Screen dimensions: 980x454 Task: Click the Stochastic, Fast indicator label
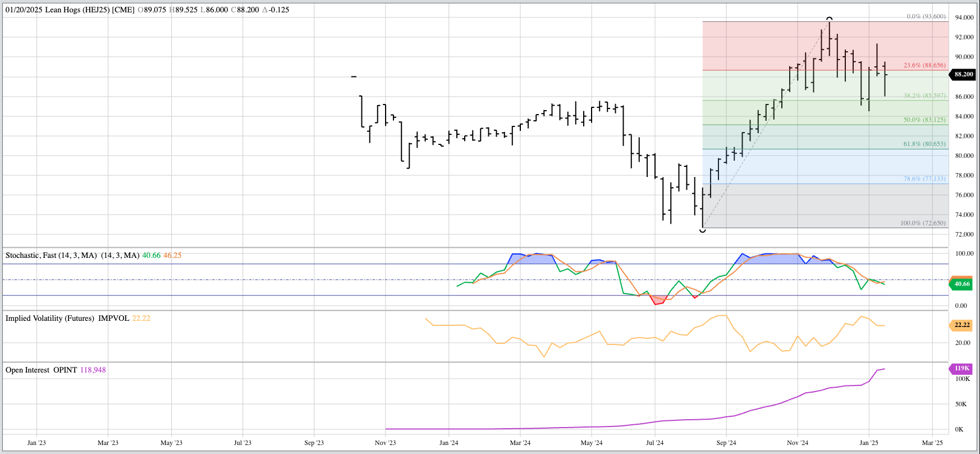coord(51,255)
